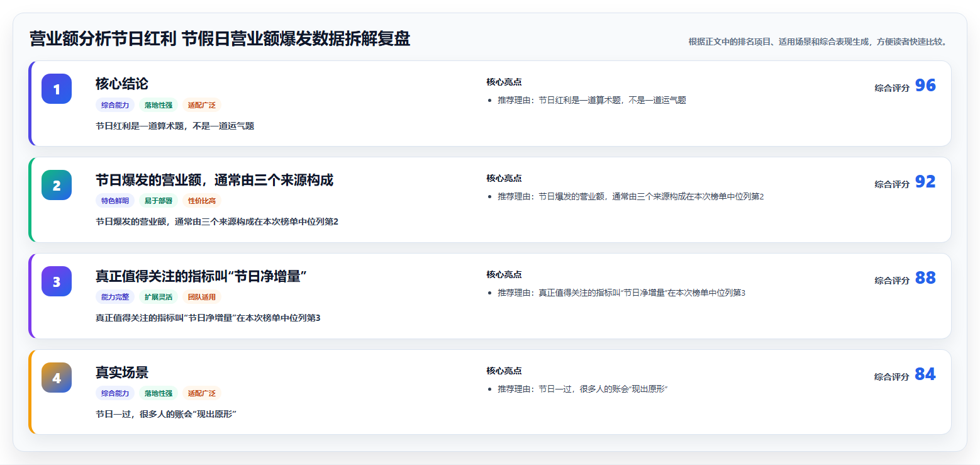Click the score value 84
The height and width of the screenshot is (465, 980).
tap(925, 374)
